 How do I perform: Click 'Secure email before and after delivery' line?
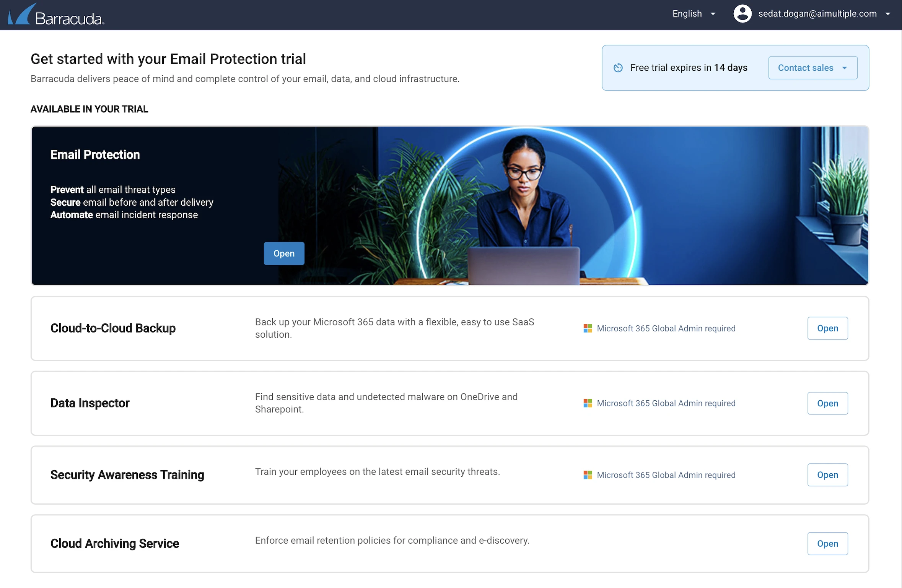click(x=132, y=202)
